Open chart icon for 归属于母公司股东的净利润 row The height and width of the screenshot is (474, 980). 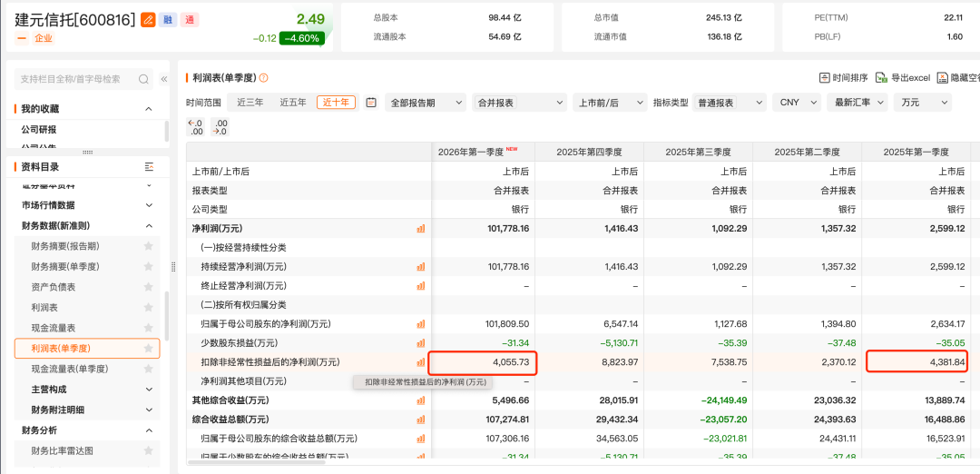click(x=421, y=324)
